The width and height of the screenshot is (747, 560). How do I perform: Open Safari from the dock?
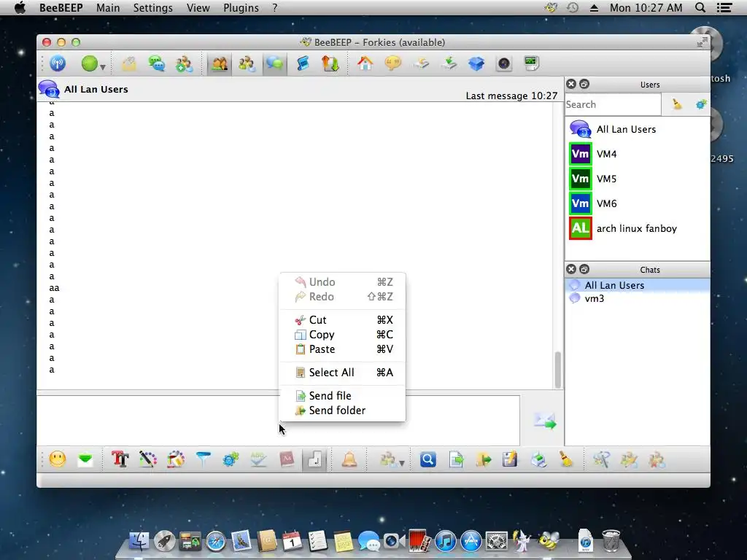[x=216, y=542]
